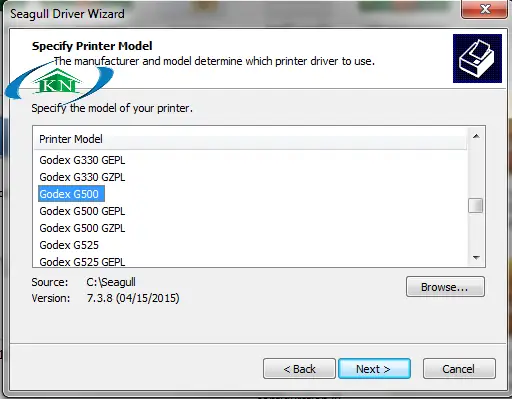The height and width of the screenshot is (399, 512).
Task: Select Godex G330 GZPL printer model
Action: (82, 177)
